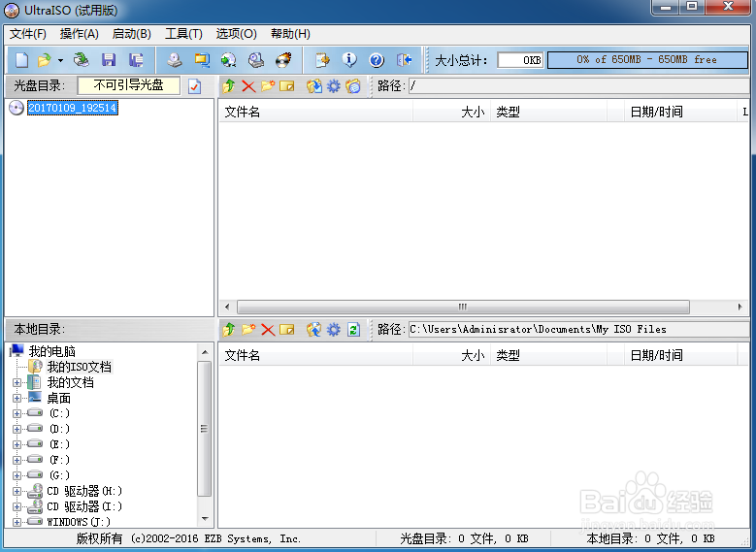Click the rename icon in the disc toolbar
The width and height of the screenshot is (756, 552).
287,86
